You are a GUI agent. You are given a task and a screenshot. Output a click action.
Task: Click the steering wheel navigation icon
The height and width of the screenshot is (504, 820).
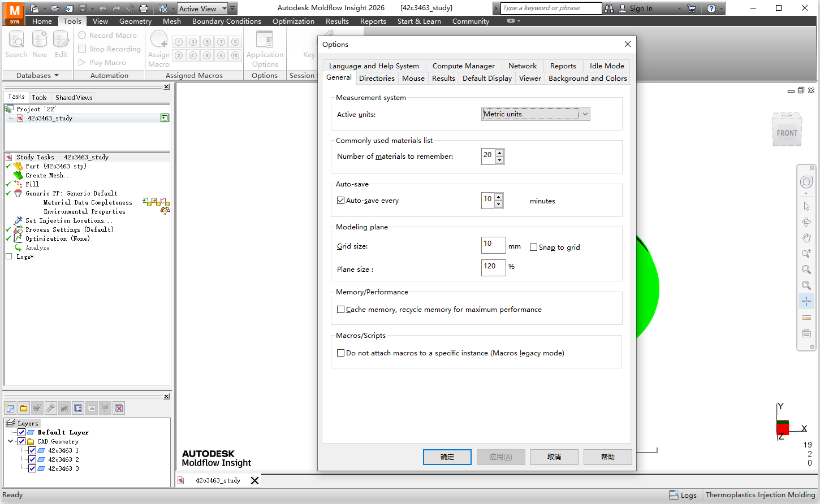pos(806,182)
